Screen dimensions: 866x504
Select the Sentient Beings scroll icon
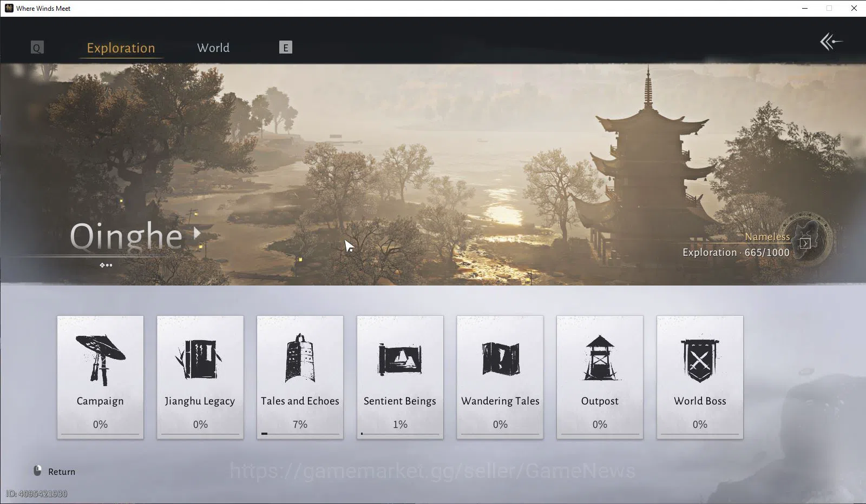tap(400, 359)
